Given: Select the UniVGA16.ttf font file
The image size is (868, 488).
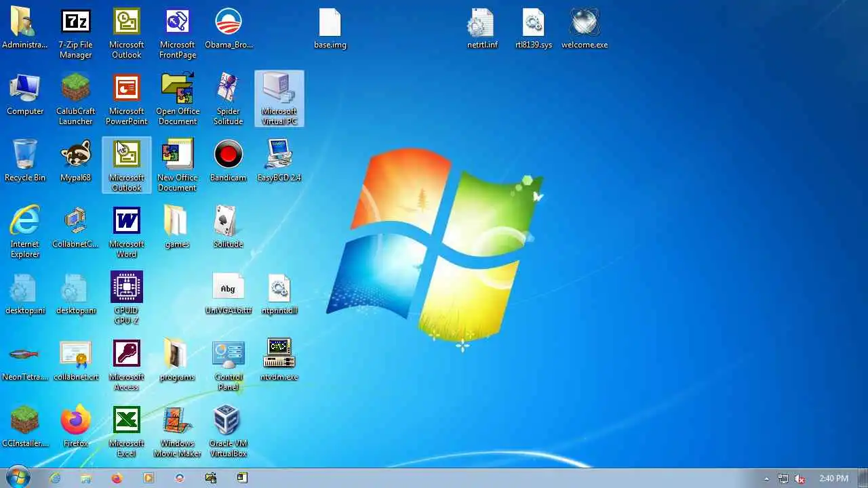Looking at the screenshot, I should click(228, 295).
